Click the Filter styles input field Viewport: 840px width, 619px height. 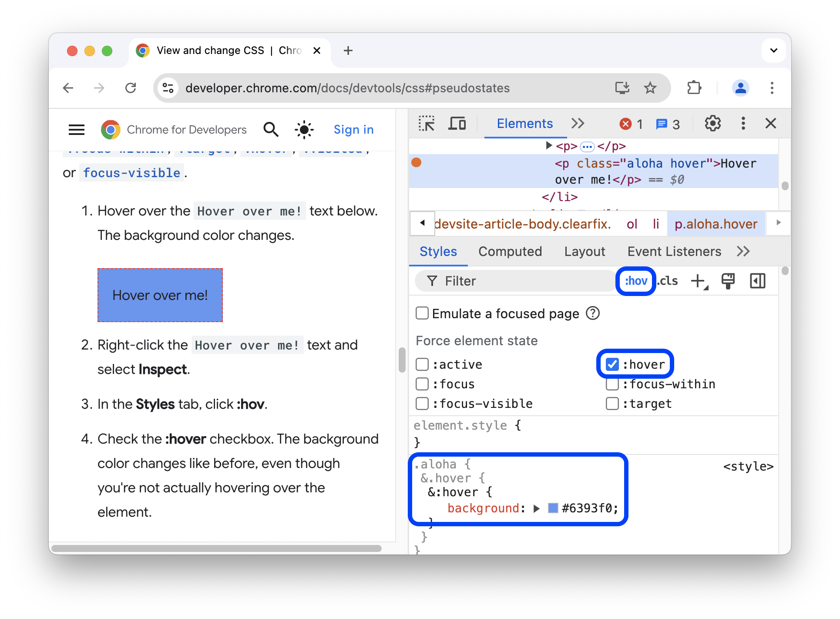(518, 280)
